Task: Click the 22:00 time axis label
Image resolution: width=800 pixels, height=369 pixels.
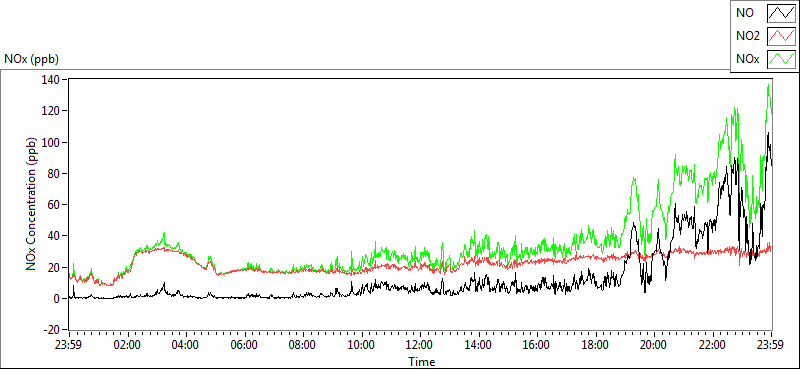Action: (x=713, y=344)
